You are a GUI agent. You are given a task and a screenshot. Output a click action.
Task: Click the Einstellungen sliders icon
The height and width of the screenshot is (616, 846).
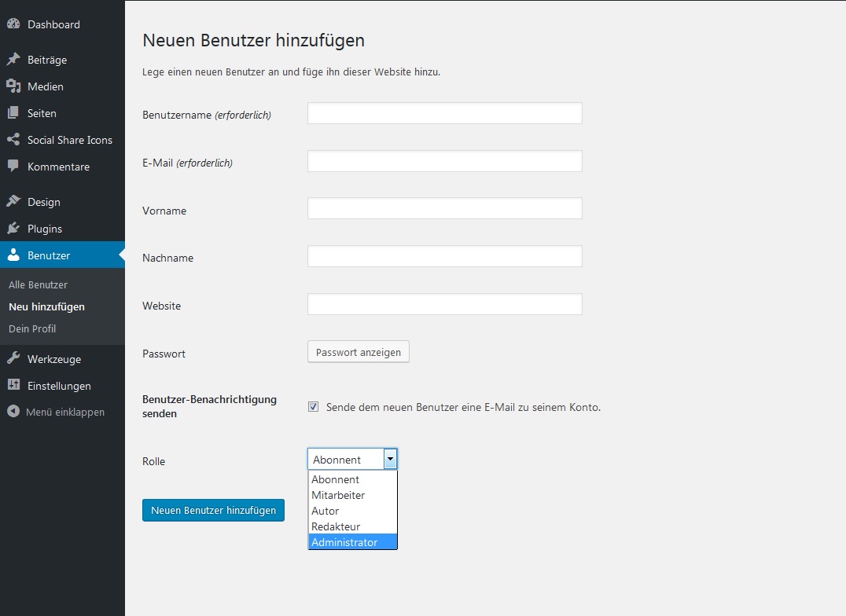pos(13,385)
